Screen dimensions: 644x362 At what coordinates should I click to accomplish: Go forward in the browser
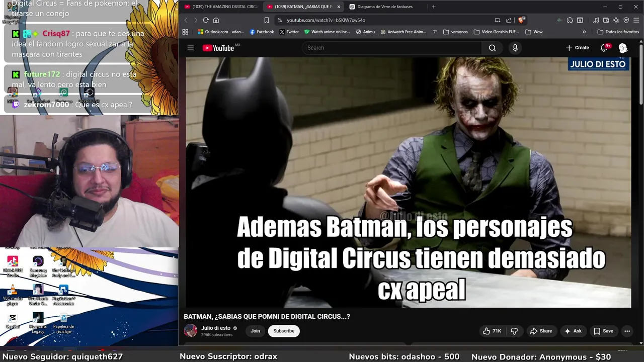196,20
